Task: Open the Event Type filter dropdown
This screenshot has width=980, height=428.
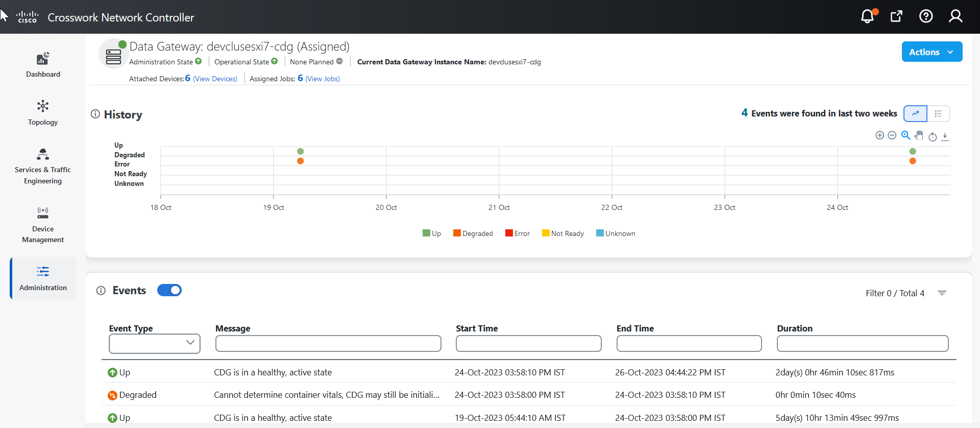Action: tap(155, 344)
